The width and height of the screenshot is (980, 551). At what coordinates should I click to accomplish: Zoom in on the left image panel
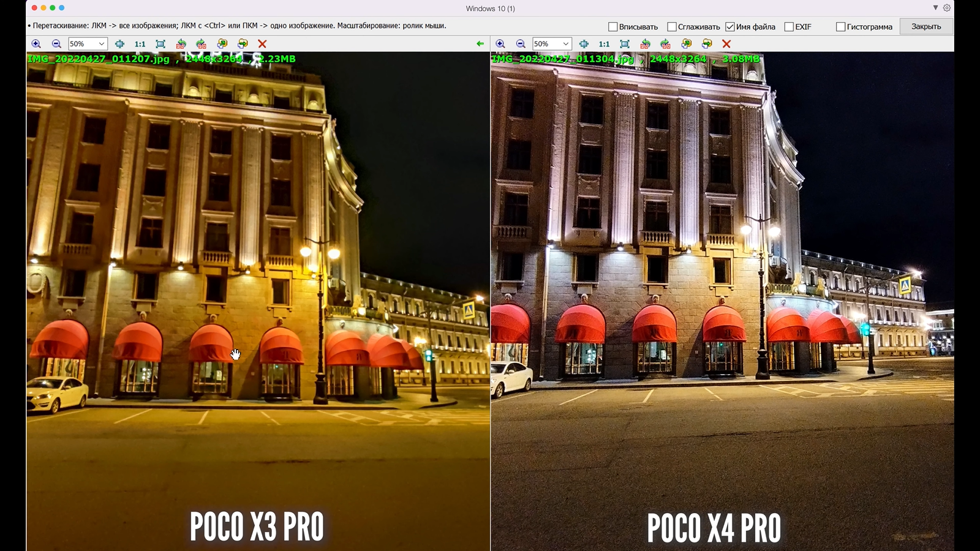tap(36, 44)
